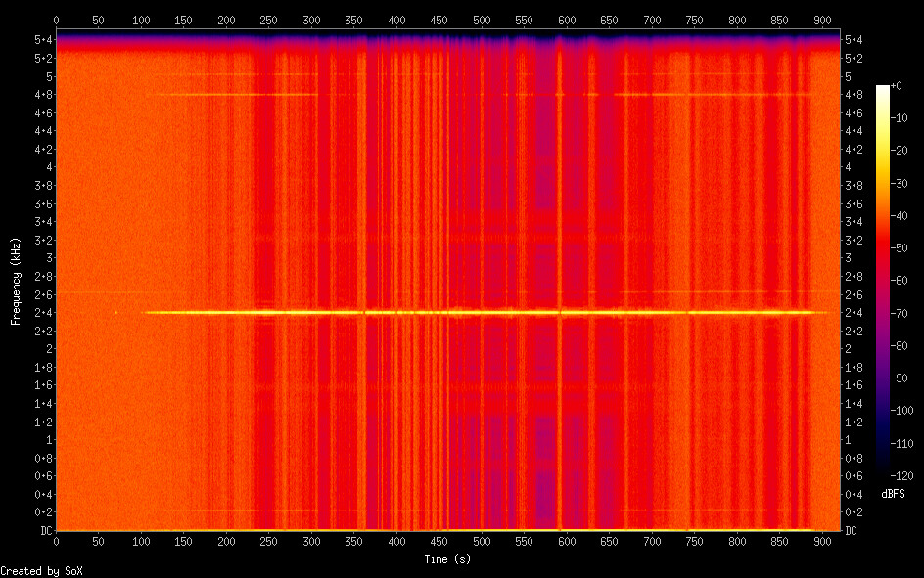Image resolution: width=924 pixels, height=578 pixels.
Task: Select the 500 tick on bottom time axis
Action: point(482,541)
